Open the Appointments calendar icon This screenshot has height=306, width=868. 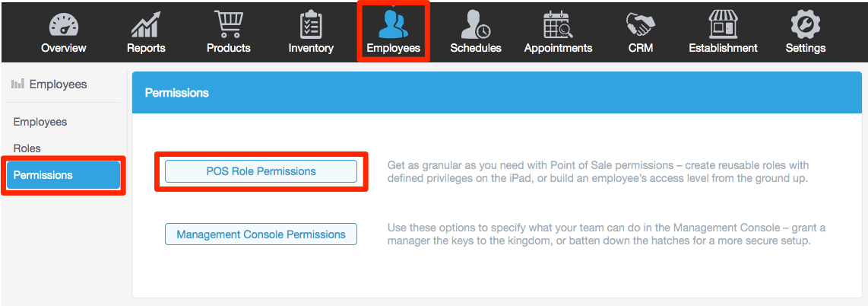[558, 24]
